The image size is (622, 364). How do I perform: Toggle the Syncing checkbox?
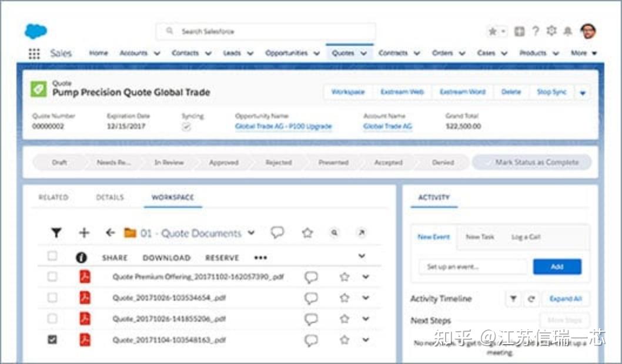186,127
